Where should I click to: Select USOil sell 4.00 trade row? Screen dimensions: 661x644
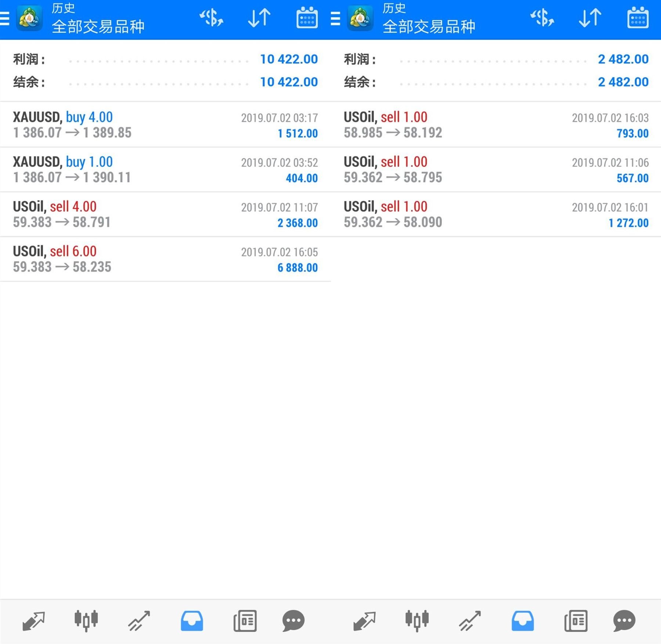165,214
